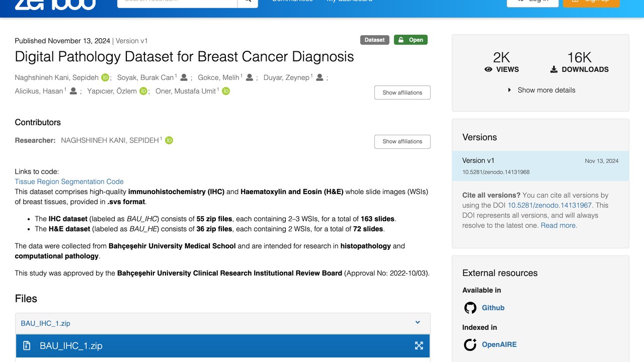Image resolution: width=644 pixels, height=362 pixels.
Task: Click the eye views icon
Action: coord(488,69)
